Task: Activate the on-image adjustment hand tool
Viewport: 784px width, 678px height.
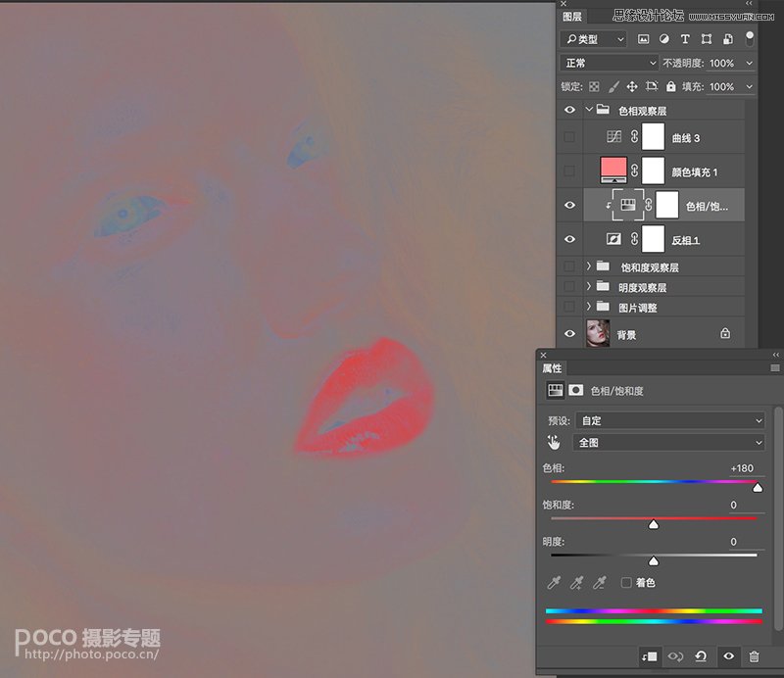Action: [554, 443]
